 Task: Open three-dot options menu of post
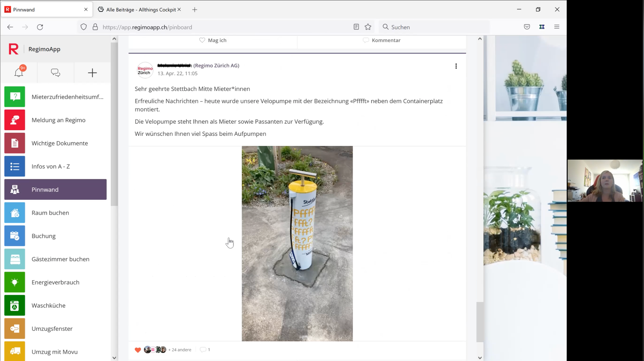point(456,66)
